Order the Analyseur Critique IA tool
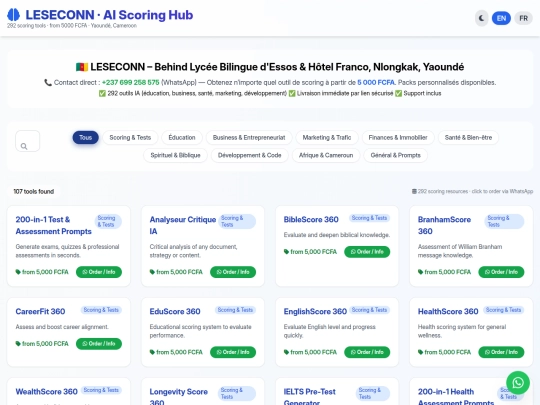 [233, 272]
